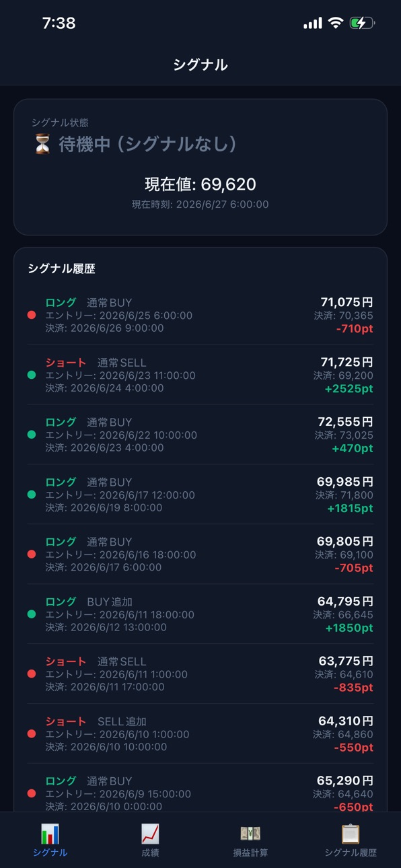Screen dimensions: 401x868
Task: Select the 損益計算 tab label
Action: click(250, 853)
